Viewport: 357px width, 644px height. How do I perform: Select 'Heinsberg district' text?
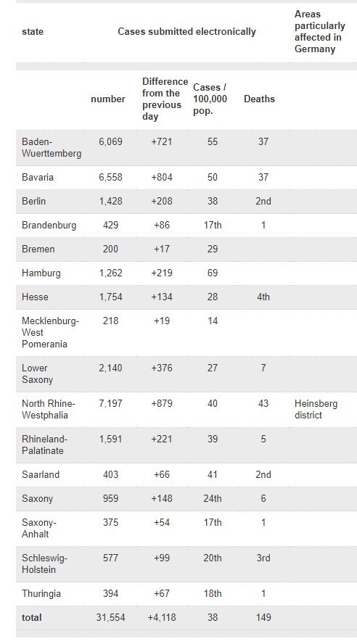(x=316, y=410)
